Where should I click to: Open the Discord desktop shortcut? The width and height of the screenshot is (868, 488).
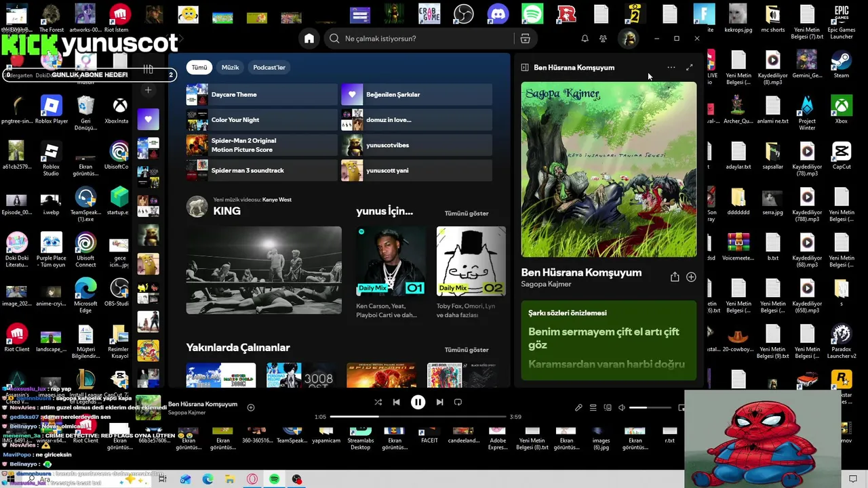click(x=498, y=14)
